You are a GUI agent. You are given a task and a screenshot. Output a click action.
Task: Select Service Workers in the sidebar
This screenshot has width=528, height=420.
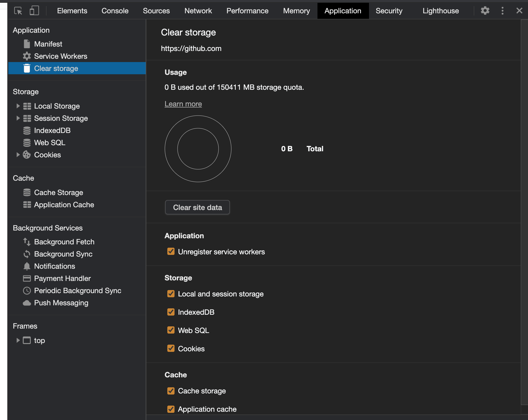pos(77,56)
